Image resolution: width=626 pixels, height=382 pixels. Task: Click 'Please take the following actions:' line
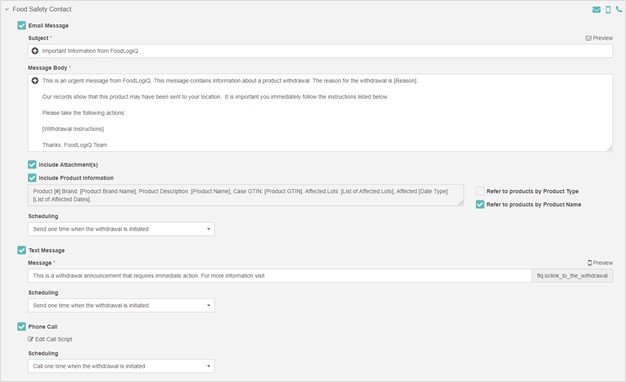pos(83,113)
